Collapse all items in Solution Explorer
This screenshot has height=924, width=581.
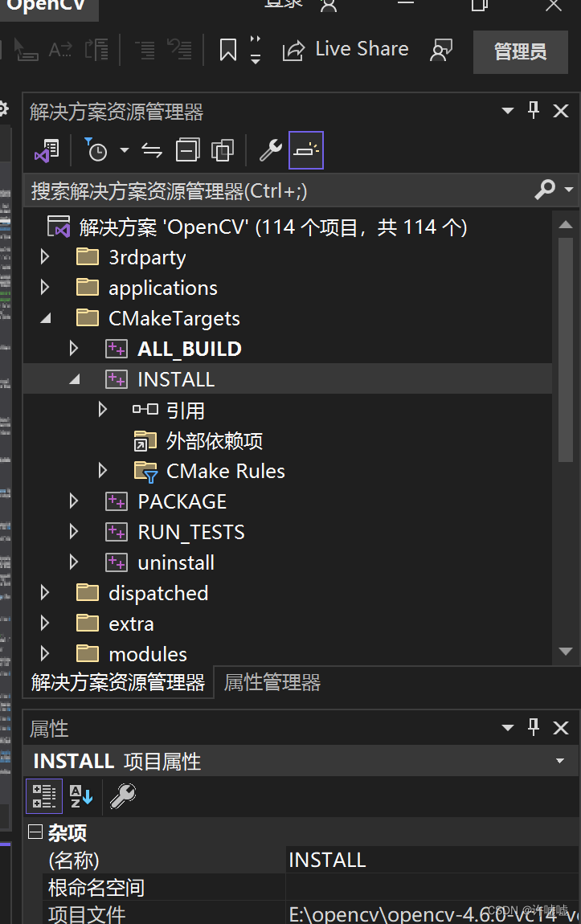click(x=188, y=150)
